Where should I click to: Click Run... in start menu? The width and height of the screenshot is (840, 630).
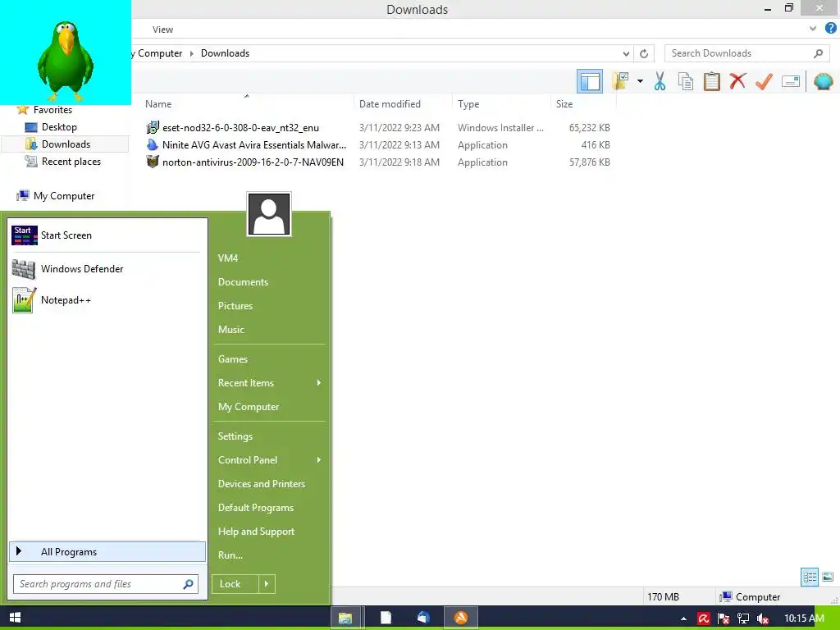(231, 555)
